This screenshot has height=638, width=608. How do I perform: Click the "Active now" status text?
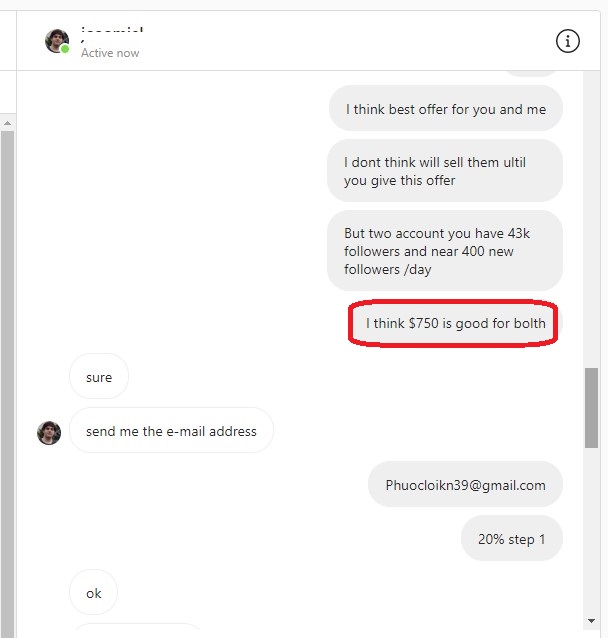[x=110, y=53]
